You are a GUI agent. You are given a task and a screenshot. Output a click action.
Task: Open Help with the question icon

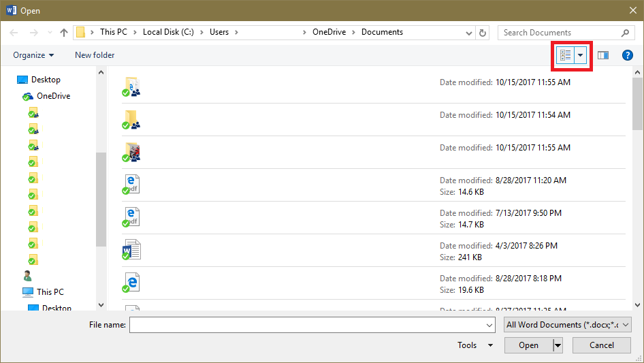(627, 55)
